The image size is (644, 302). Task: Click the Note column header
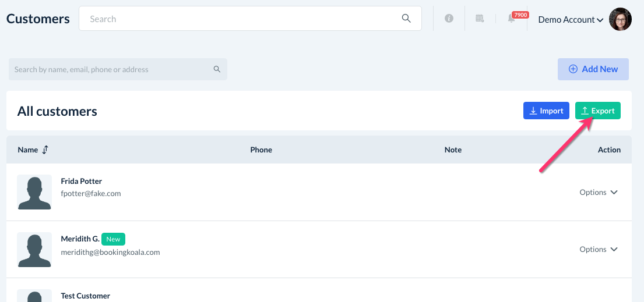453,150
